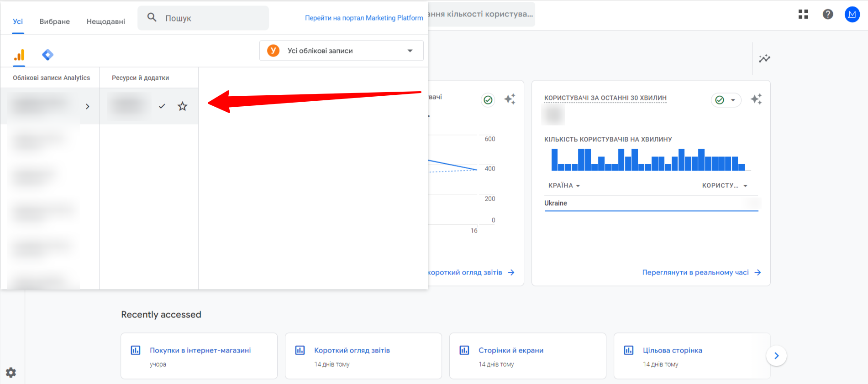The width and height of the screenshot is (868, 384).
Task: Open the Insights sparkline icon
Action: (764, 58)
